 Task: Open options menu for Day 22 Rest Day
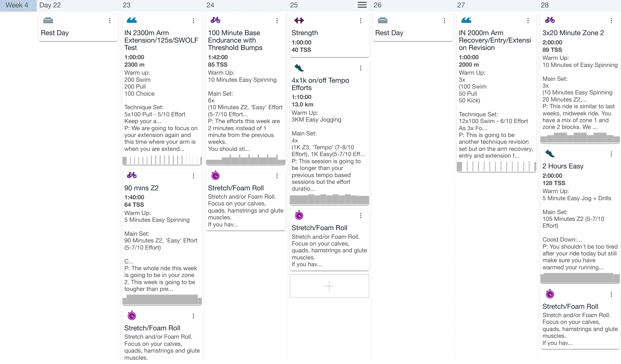click(110, 21)
